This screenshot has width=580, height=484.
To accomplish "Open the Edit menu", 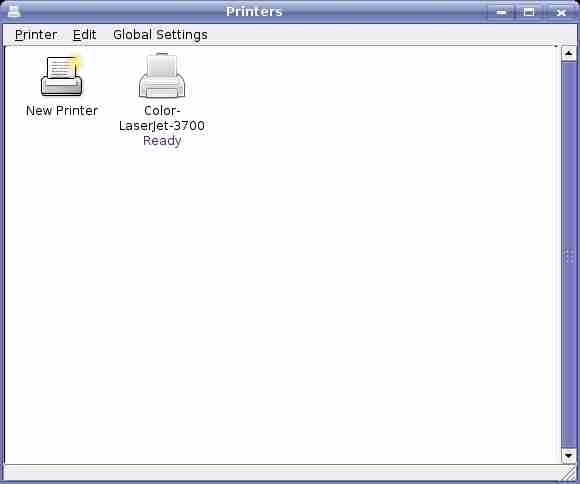I will point(84,35).
